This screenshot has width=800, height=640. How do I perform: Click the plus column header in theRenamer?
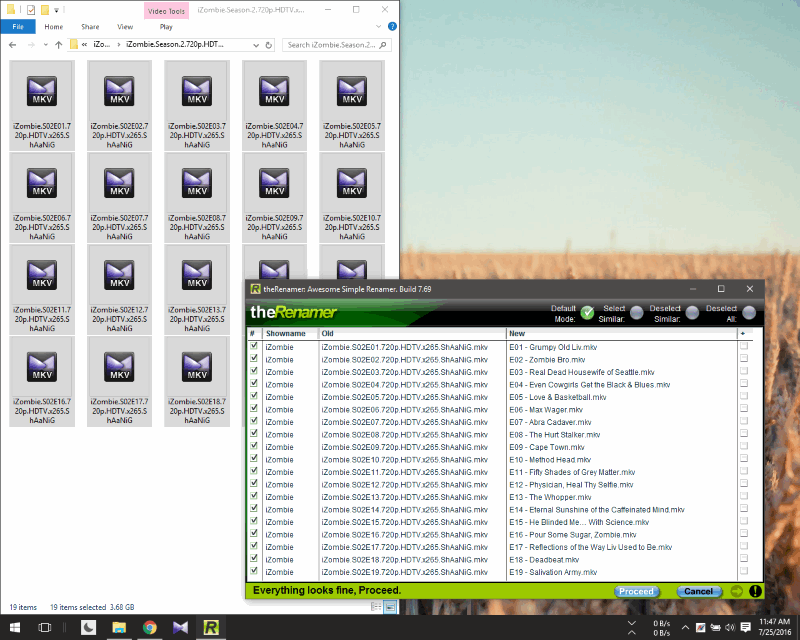[x=744, y=334]
